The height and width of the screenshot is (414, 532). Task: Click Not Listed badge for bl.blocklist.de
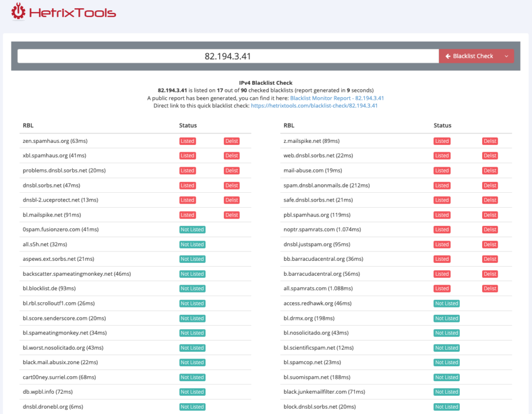click(x=192, y=288)
